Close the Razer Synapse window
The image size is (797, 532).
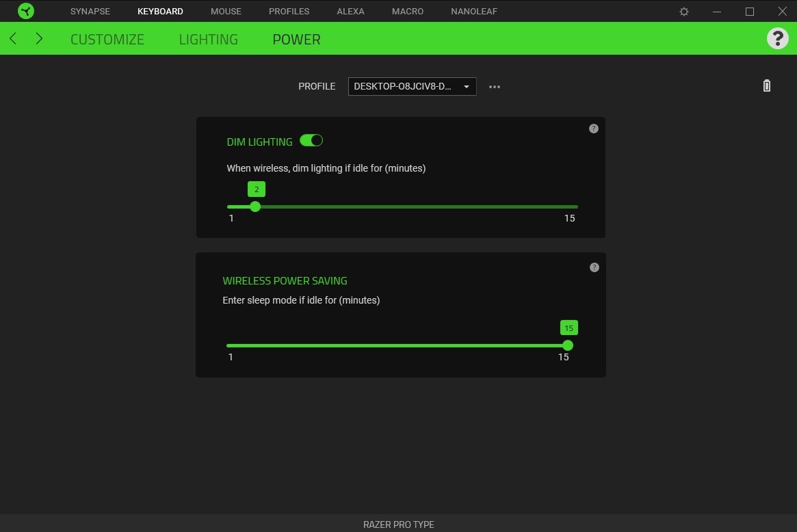pyautogui.click(x=782, y=11)
